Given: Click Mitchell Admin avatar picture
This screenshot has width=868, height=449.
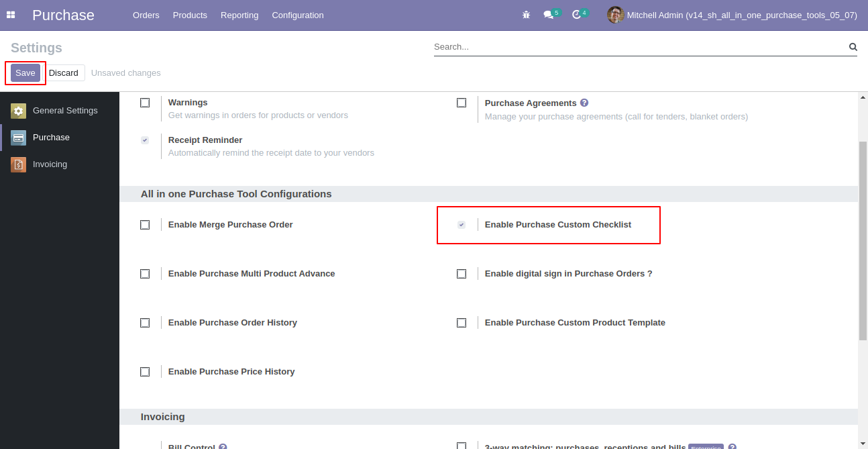Looking at the screenshot, I should click(x=615, y=15).
